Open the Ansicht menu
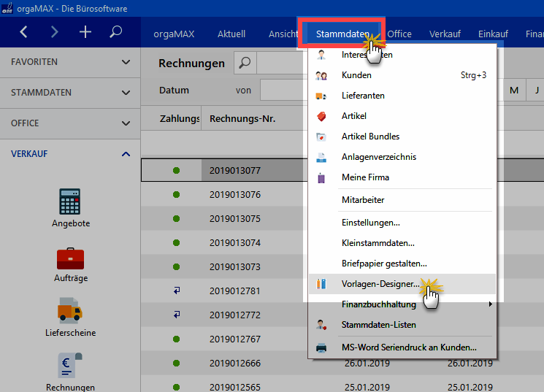The height and width of the screenshot is (392, 544). (x=283, y=34)
